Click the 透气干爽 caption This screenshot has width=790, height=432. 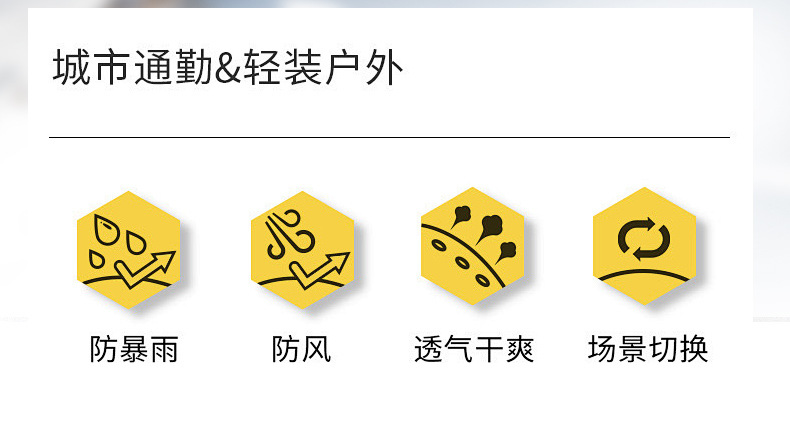474,349
